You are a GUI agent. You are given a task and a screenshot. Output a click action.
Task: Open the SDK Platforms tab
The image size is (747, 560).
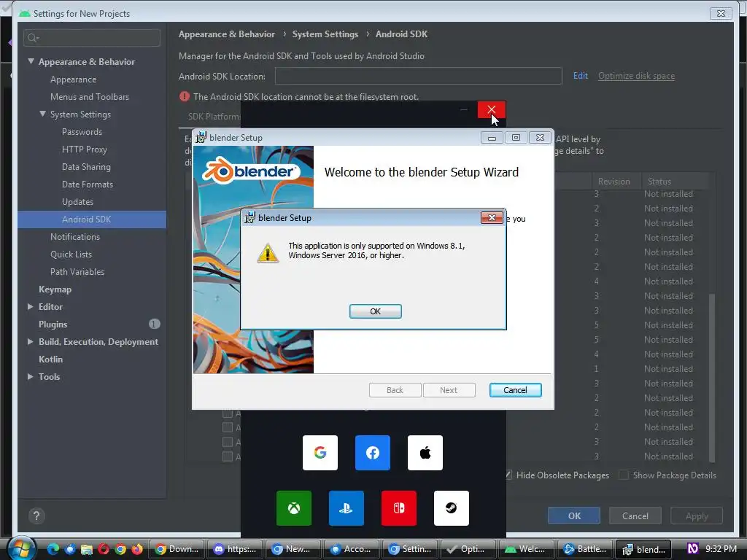click(214, 116)
